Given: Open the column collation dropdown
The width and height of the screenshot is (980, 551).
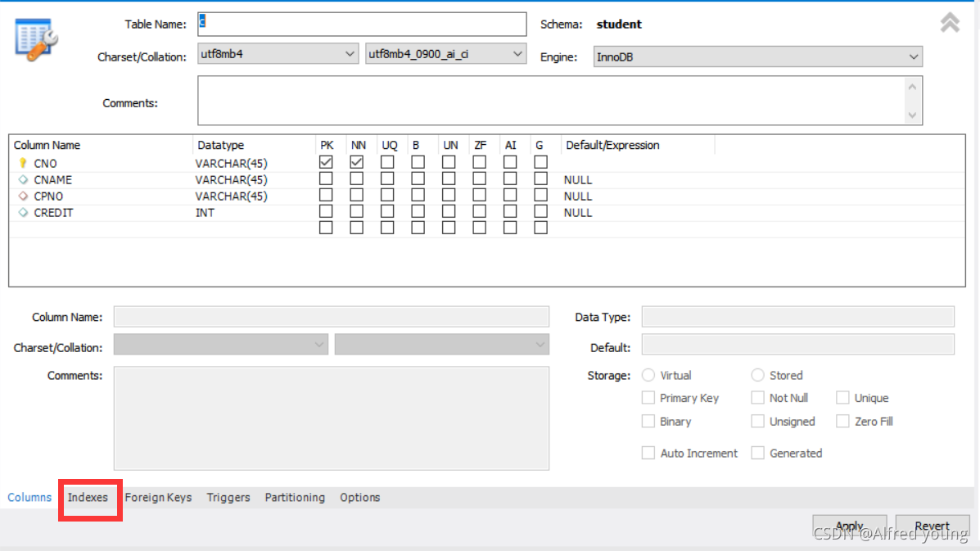Looking at the screenshot, I should [x=442, y=344].
